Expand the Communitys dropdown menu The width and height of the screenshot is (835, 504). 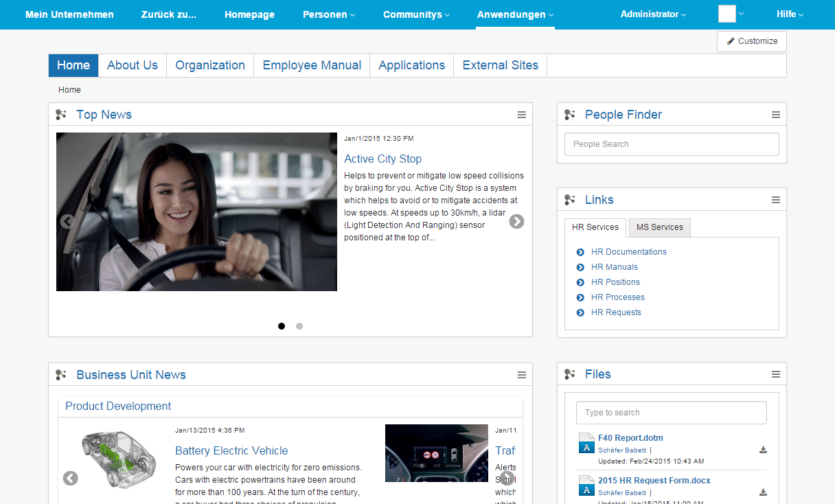tap(416, 14)
